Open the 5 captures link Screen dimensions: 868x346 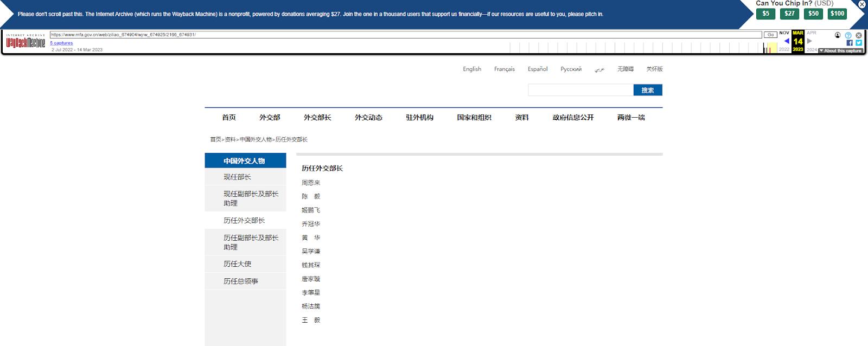pyautogui.click(x=61, y=43)
